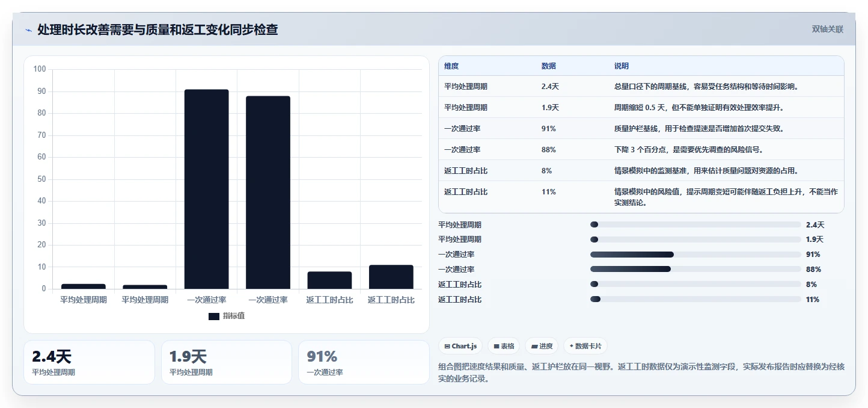Image resolution: width=868 pixels, height=408 pixels.
Task: Click the progress bar showing 1.9天
Action: tap(695, 240)
